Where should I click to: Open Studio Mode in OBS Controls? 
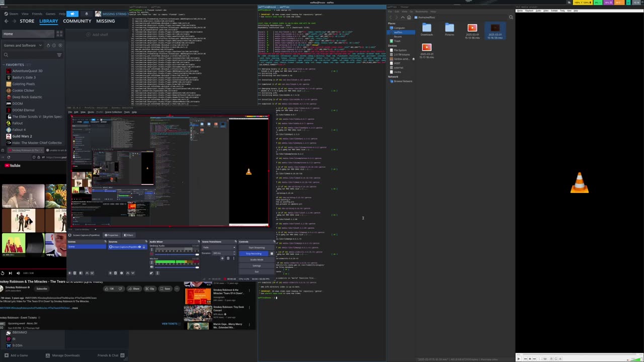(257, 259)
